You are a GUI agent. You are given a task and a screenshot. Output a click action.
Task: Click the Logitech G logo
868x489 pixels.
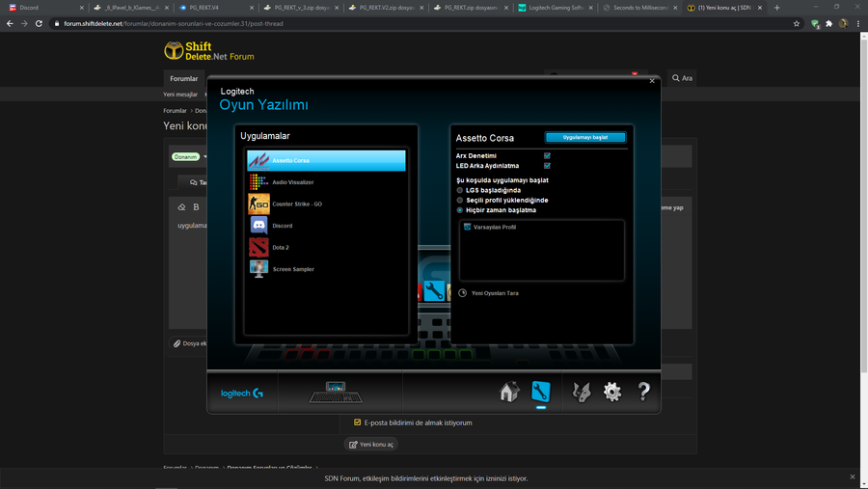(x=241, y=394)
